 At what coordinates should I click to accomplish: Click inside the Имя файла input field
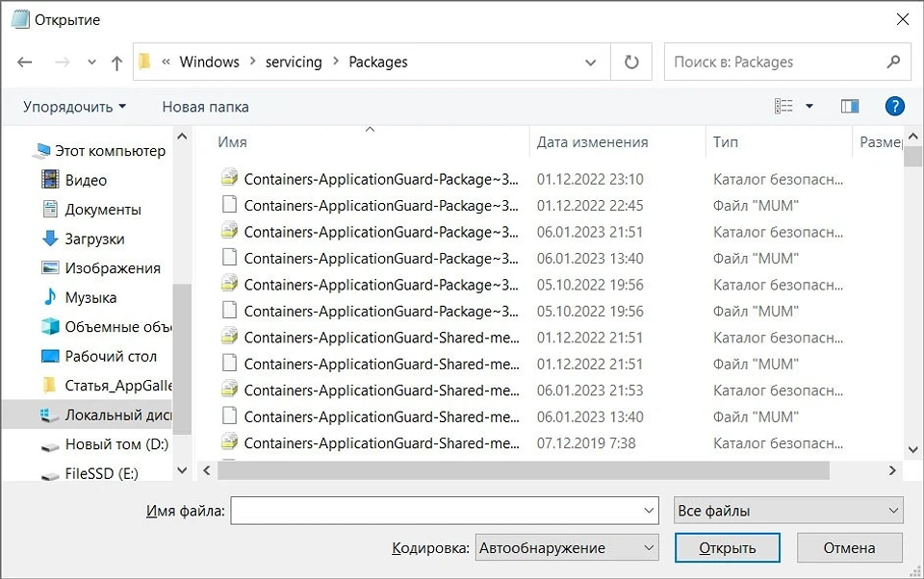[443, 510]
